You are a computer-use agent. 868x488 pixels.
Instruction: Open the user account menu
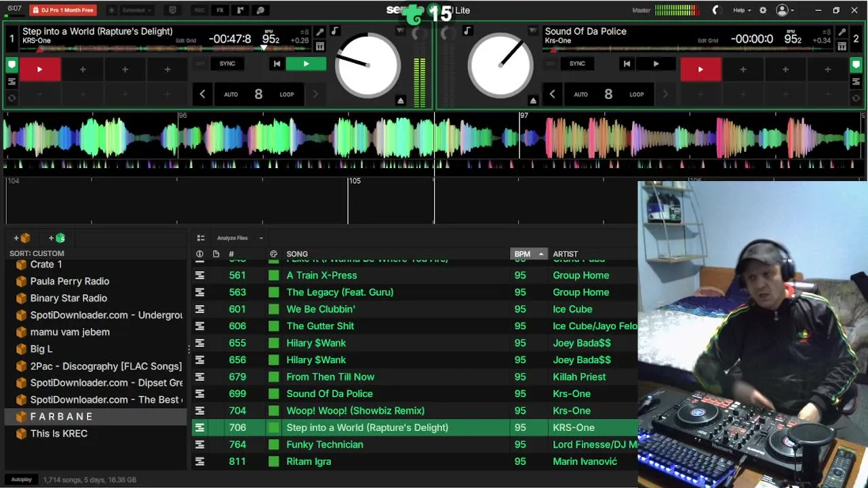pos(785,10)
